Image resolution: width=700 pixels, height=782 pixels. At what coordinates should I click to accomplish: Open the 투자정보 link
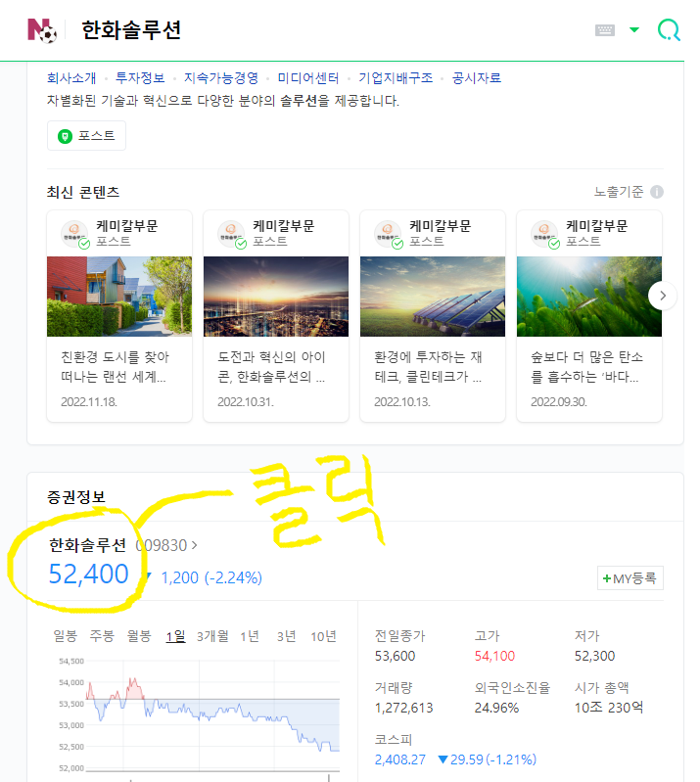[140, 77]
